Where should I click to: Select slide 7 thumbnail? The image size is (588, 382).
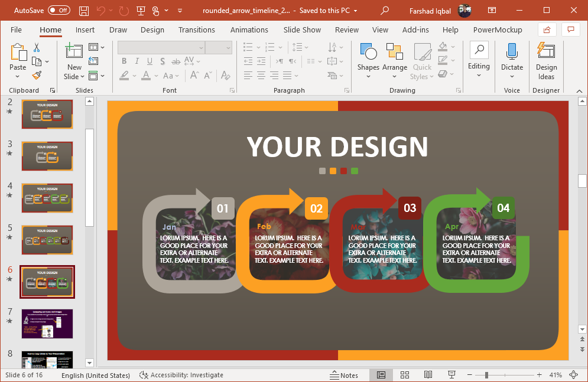coord(47,324)
